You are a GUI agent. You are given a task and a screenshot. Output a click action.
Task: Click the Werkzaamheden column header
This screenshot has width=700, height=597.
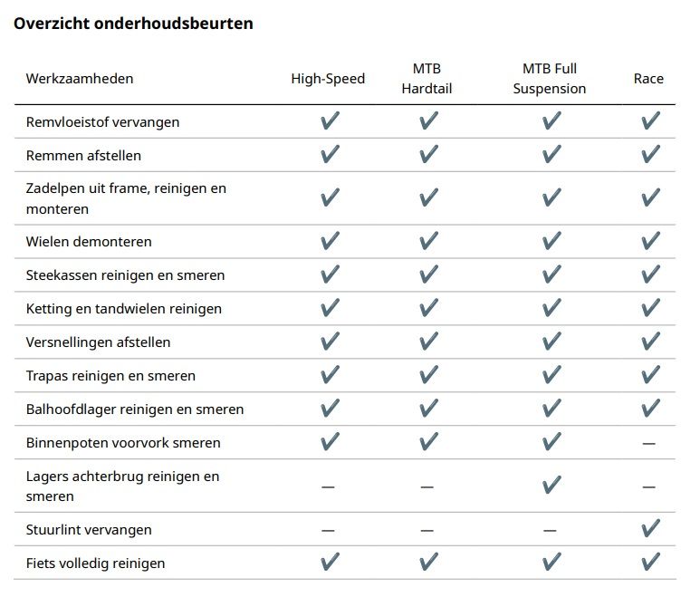point(80,79)
